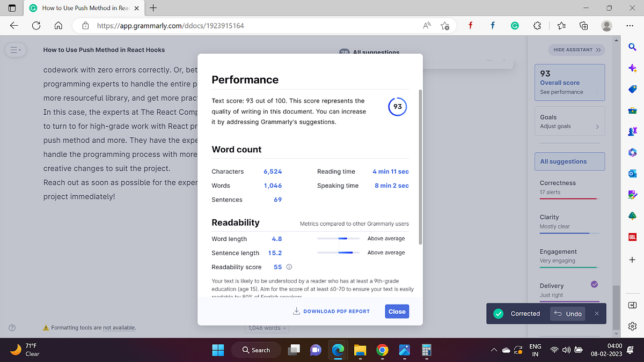Click the info icon next to Readability score
Image resolution: width=644 pixels, height=362 pixels.
click(289, 267)
